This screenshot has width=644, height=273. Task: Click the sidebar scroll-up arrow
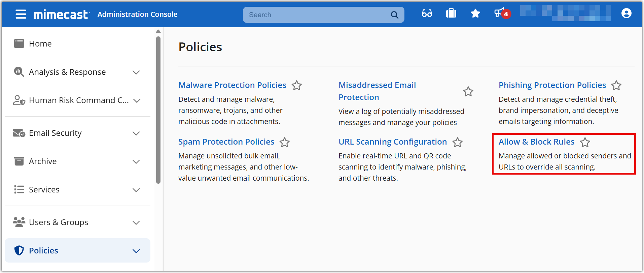[x=158, y=32]
